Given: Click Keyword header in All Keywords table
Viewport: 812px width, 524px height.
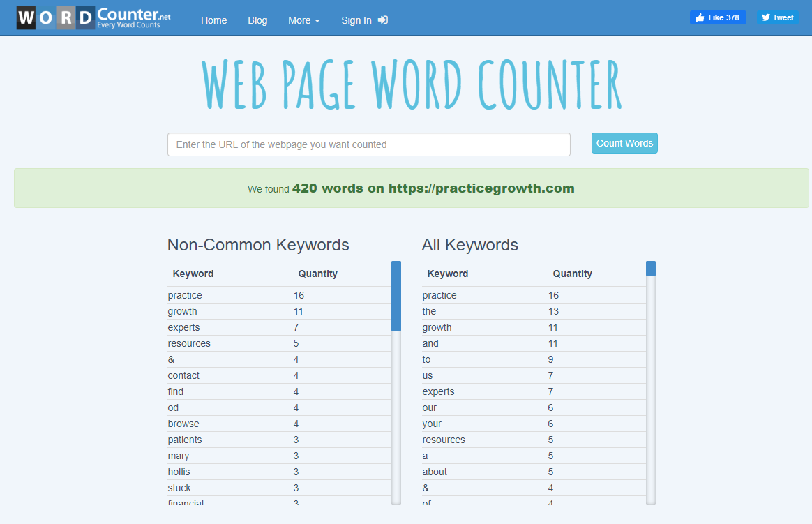Looking at the screenshot, I should coord(447,274).
